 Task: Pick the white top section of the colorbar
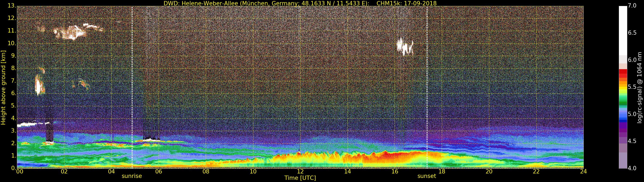(x=623, y=30)
